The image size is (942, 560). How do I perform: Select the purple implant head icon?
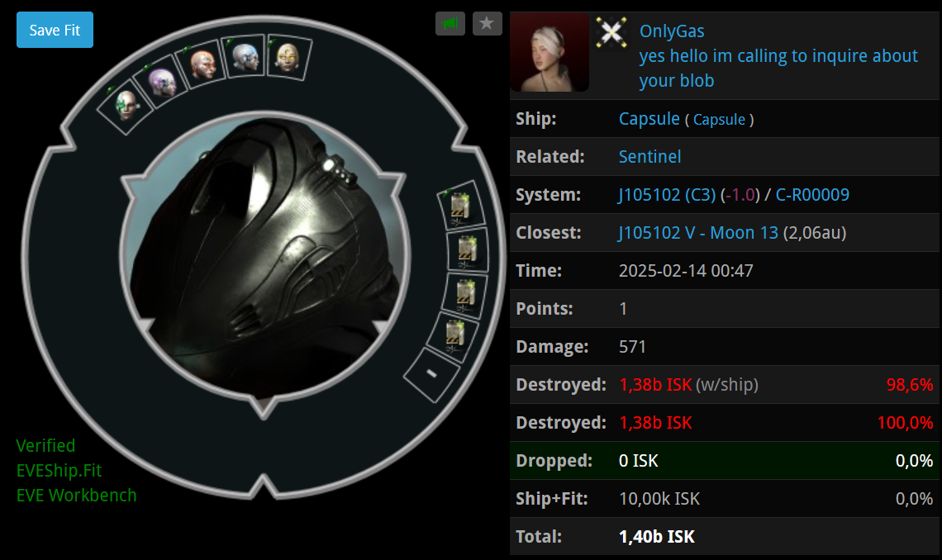(160, 83)
